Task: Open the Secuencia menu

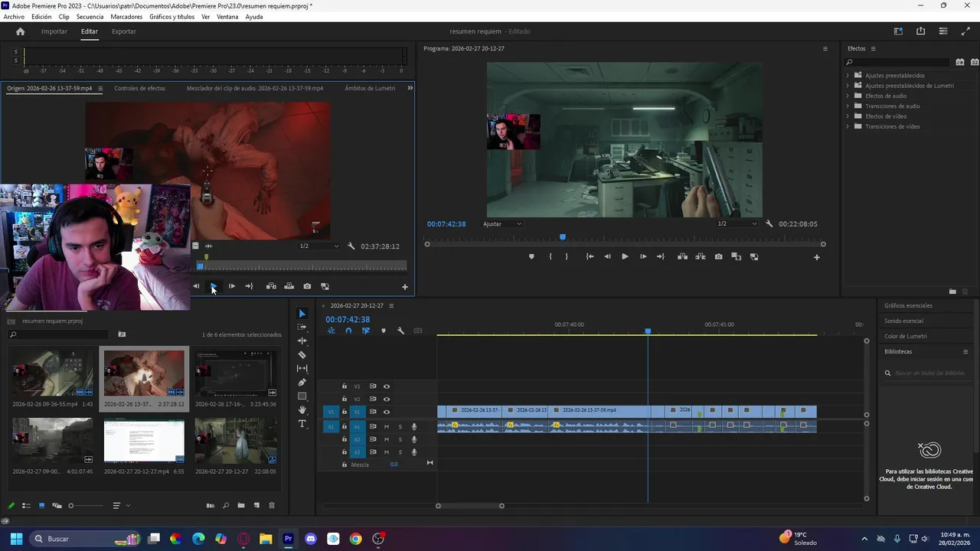Action: (x=90, y=17)
